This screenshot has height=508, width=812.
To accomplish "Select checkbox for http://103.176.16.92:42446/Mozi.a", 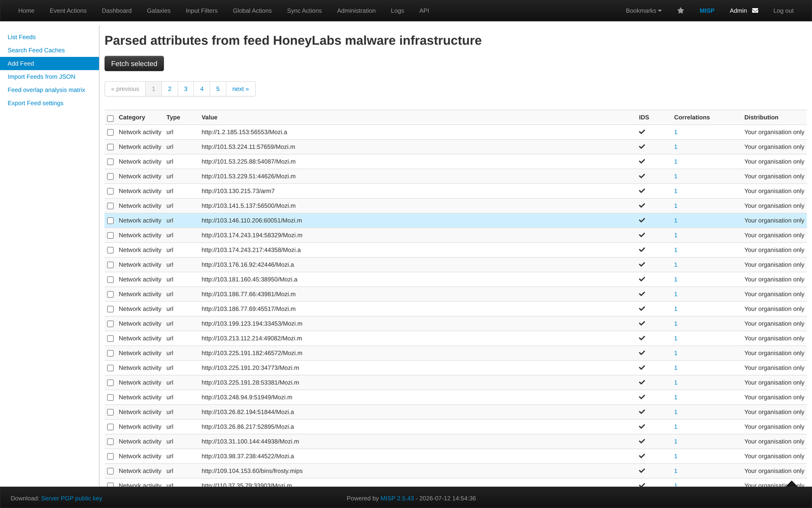I will pyautogui.click(x=110, y=265).
